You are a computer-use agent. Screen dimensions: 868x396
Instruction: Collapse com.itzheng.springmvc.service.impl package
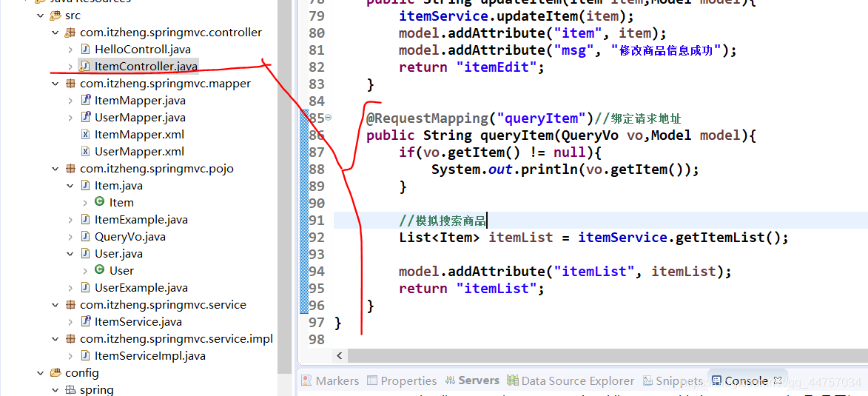[x=55, y=338]
